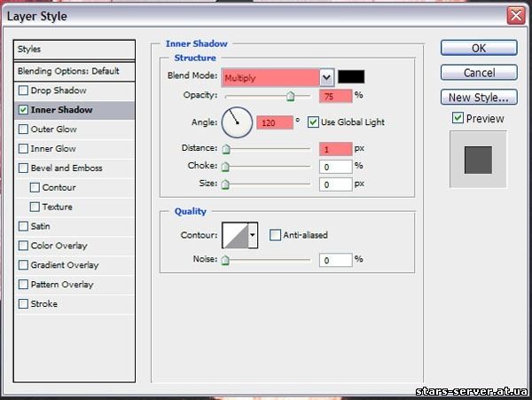The height and width of the screenshot is (400, 532).
Task: Enable the Stroke effect checkbox
Action: [x=23, y=304]
